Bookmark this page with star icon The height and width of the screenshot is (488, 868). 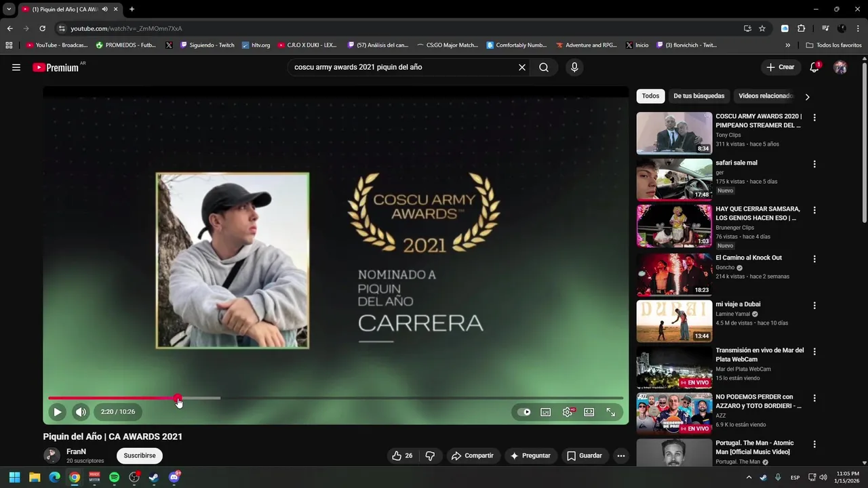click(x=762, y=28)
